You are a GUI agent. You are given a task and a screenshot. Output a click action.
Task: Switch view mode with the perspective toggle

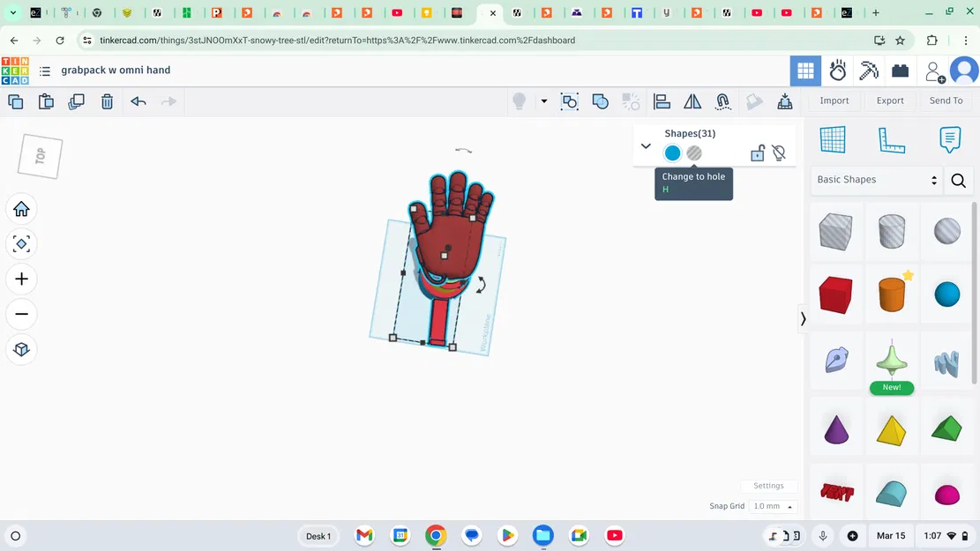click(x=21, y=349)
